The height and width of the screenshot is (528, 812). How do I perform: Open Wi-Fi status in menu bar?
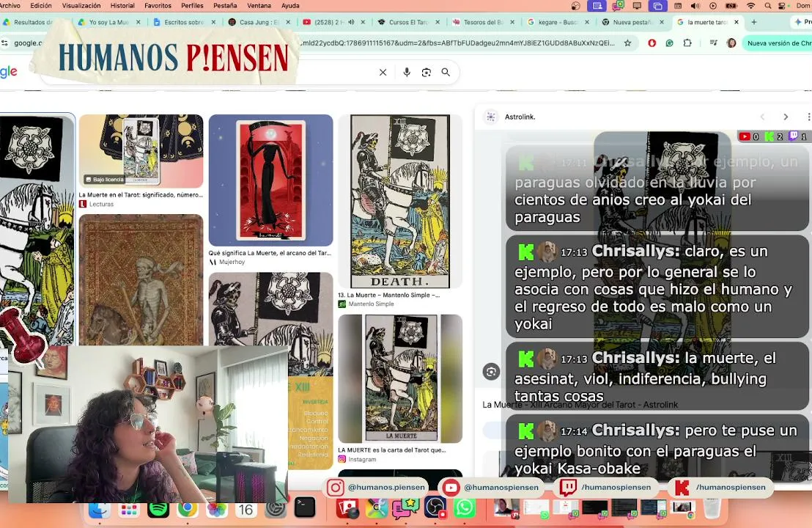(x=751, y=6)
